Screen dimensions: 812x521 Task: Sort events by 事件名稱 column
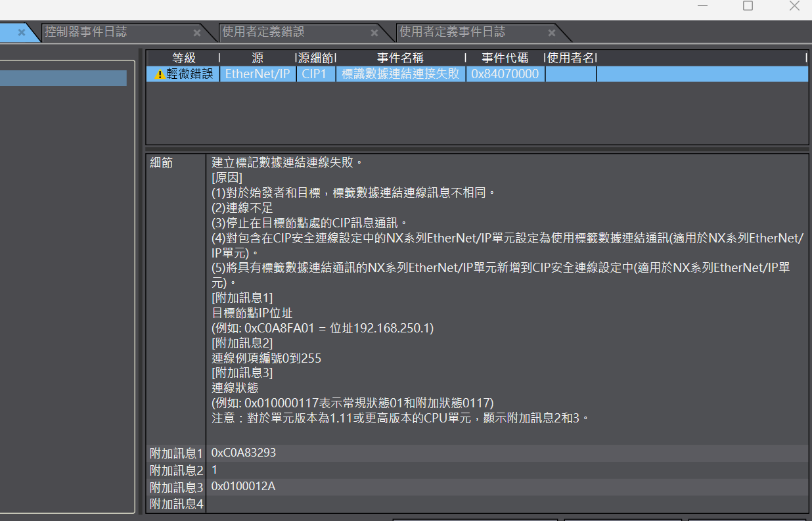[400, 58]
